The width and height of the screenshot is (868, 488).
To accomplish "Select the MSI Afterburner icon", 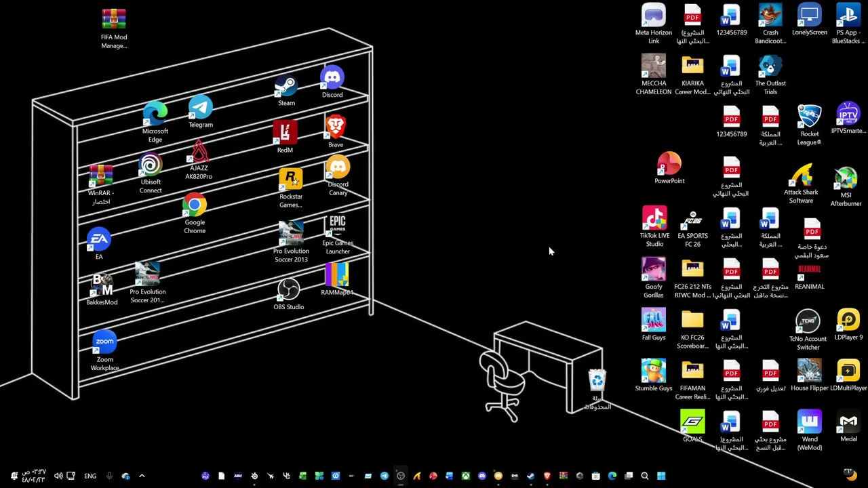I will pos(846,186).
